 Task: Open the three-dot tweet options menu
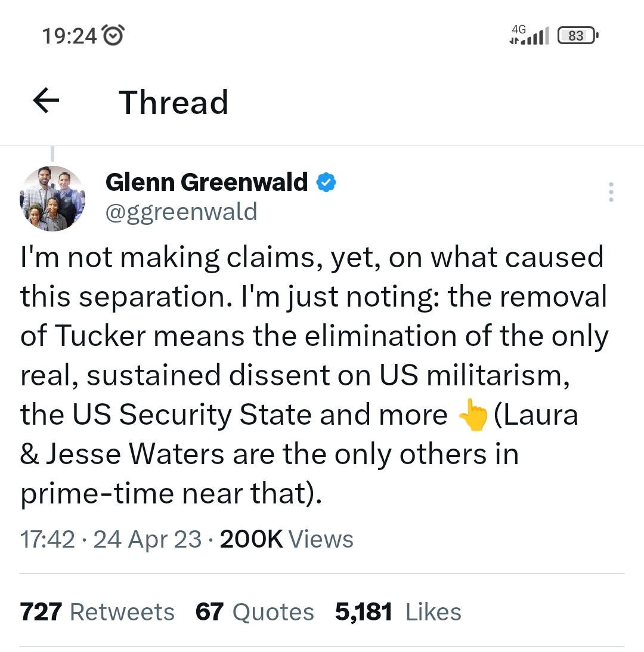coord(611,193)
